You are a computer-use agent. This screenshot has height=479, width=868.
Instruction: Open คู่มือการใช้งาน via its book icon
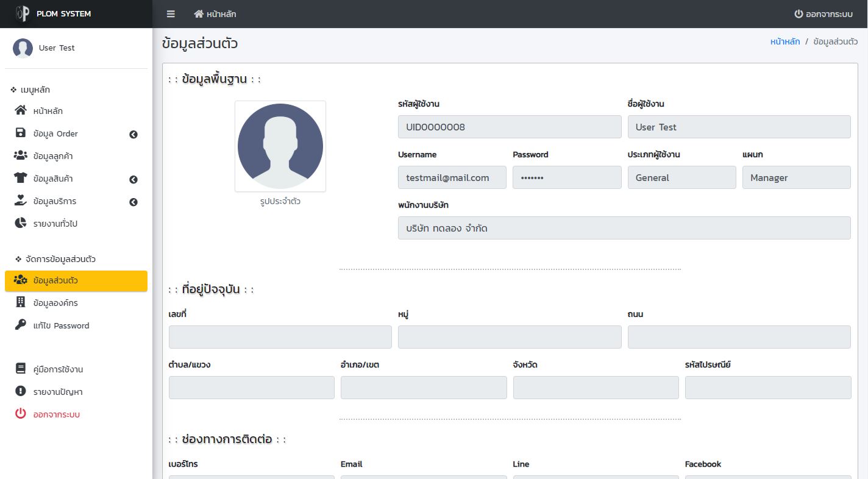coord(21,369)
